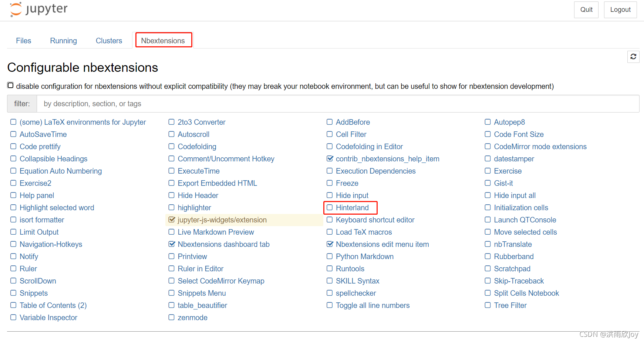644x342 pixels.
Task: Select the Snippets Menu link
Action: (x=202, y=293)
